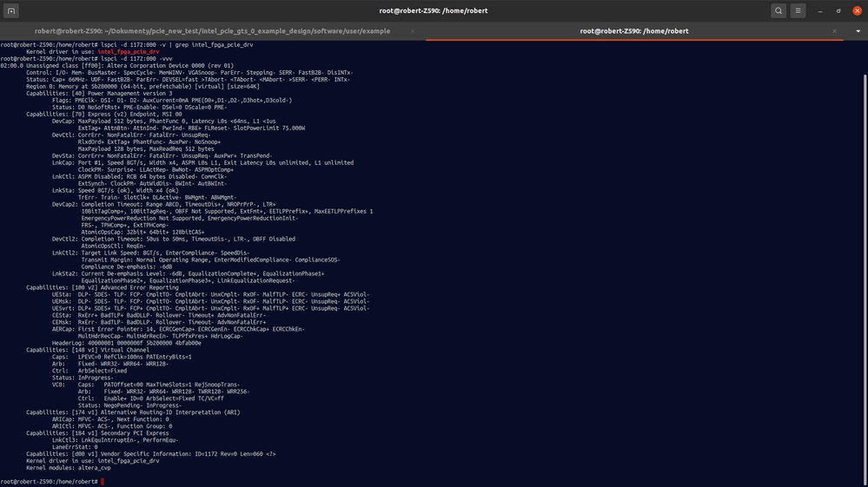Click 'LnkSta: Speed 8GT/s (ok), Width x4' line
The image size is (868, 487).
point(116,190)
